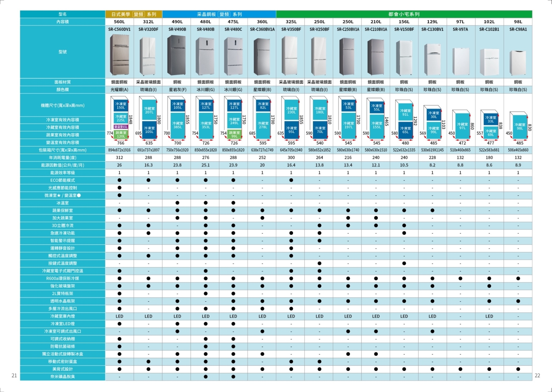This screenshot has width=552, height=392.
Task: Click the 奈米礦晶脫臭 dot under SR-V480B
Action: (x=205, y=377)
